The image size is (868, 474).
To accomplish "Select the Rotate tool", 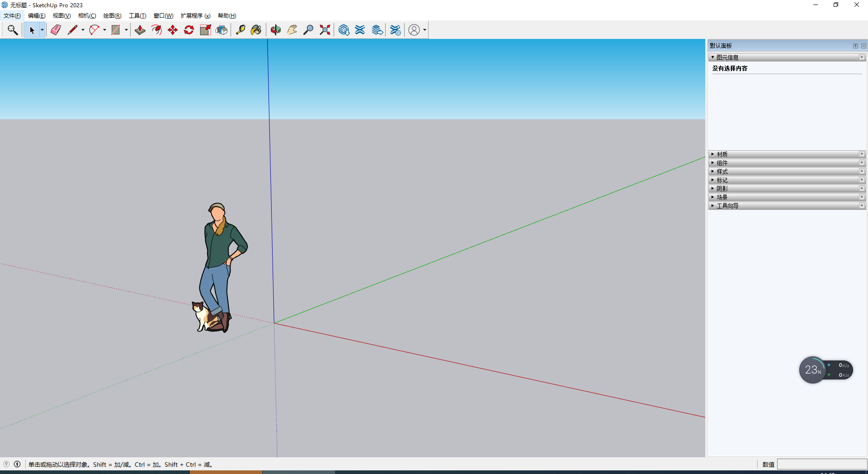I will click(189, 30).
